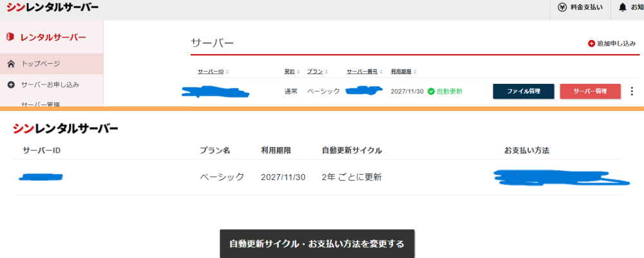Image resolution: width=644 pixels, height=258 pixels.
Task: Open the three-dot menu in the server row
Action: (632, 92)
